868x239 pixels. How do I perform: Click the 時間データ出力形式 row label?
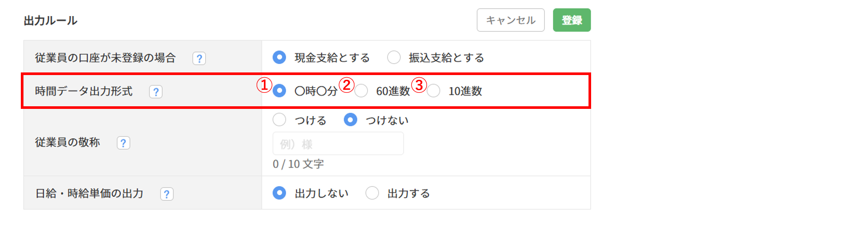pyautogui.click(x=84, y=91)
